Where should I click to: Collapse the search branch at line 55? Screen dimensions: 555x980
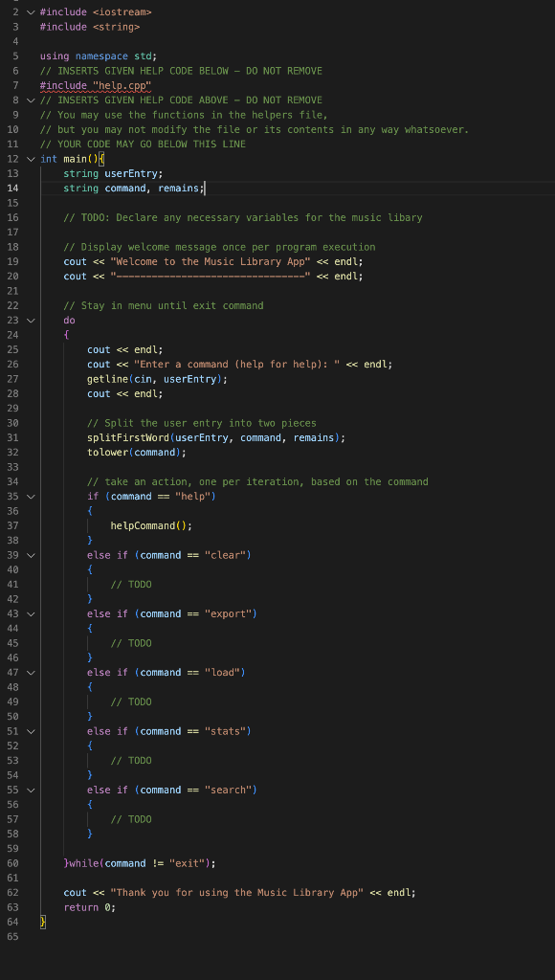click(30, 790)
